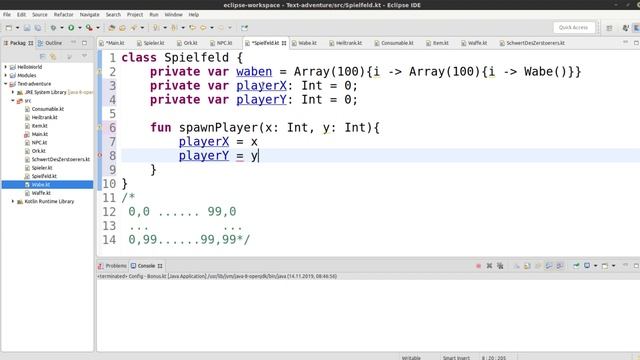
Task: Collapse the src folder
Action: click(x=13, y=100)
